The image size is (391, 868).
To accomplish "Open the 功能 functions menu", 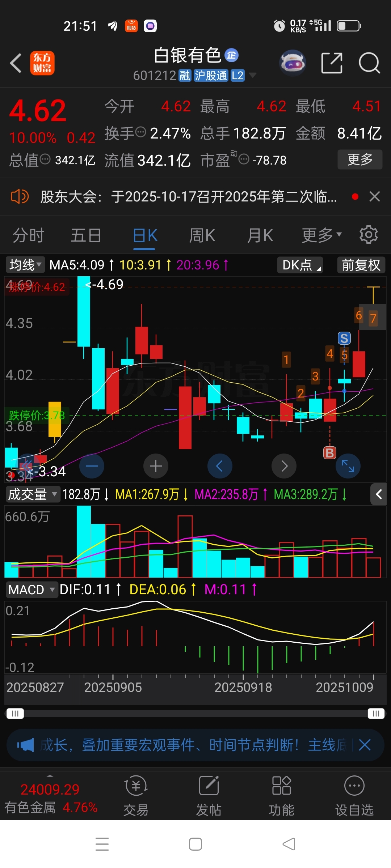I will pos(282,796).
